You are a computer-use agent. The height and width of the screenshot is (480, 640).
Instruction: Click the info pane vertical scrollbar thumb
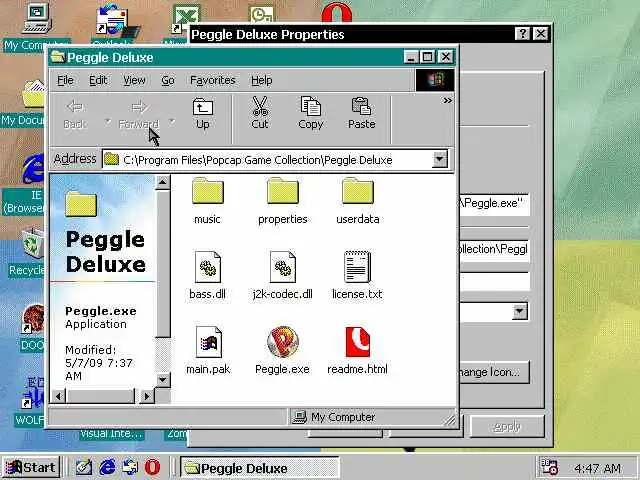pyautogui.click(x=162, y=263)
